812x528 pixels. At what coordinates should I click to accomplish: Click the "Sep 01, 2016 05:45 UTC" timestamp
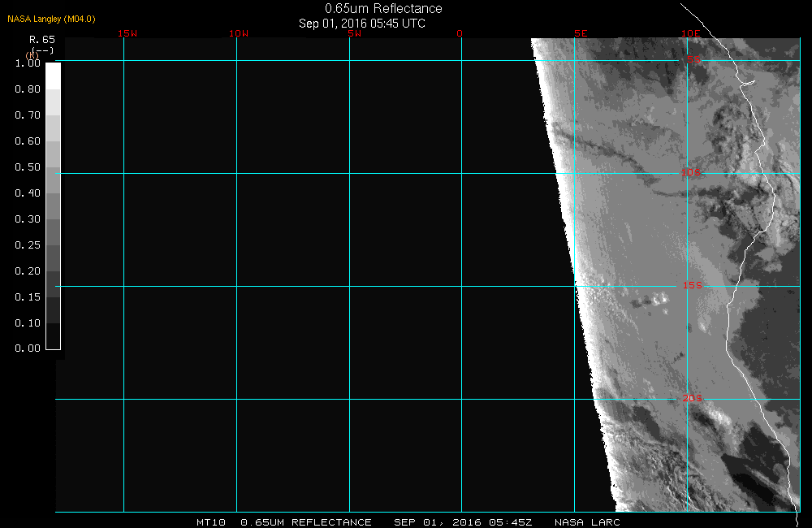coord(362,24)
